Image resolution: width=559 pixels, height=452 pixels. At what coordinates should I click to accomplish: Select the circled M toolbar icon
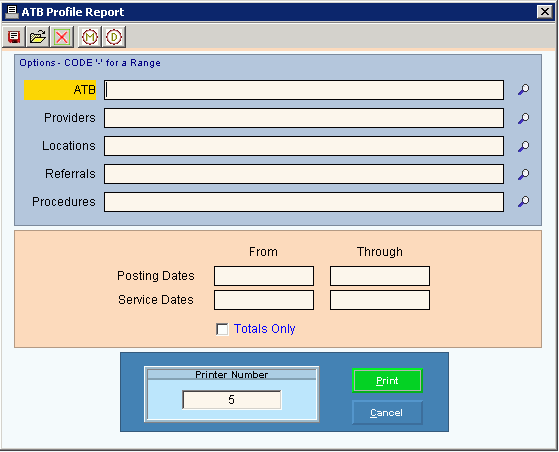[x=89, y=37]
